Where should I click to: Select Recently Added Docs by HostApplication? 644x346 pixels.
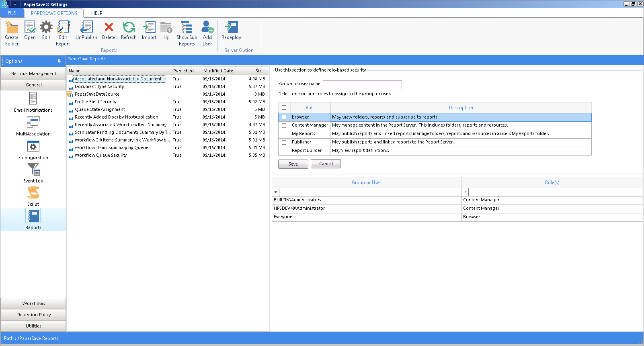click(x=117, y=117)
